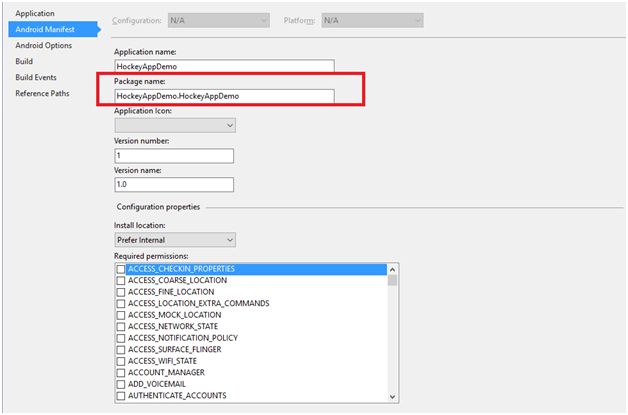
Task: Click the Version name field
Action: 174,185
